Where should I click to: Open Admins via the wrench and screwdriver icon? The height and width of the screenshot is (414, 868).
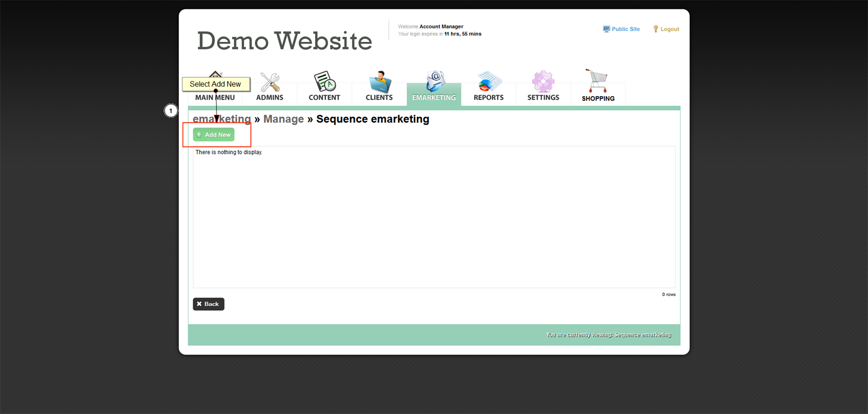pos(270,82)
